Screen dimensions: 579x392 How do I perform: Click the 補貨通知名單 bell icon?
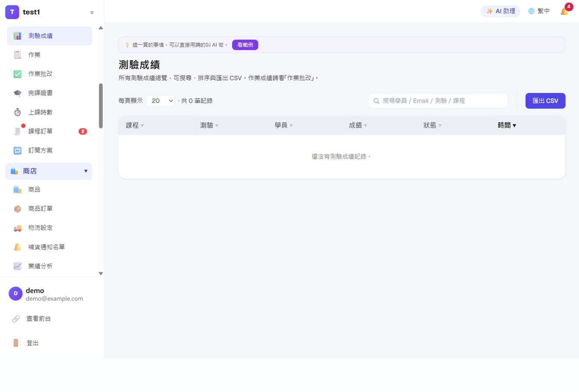(x=18, y=247)
